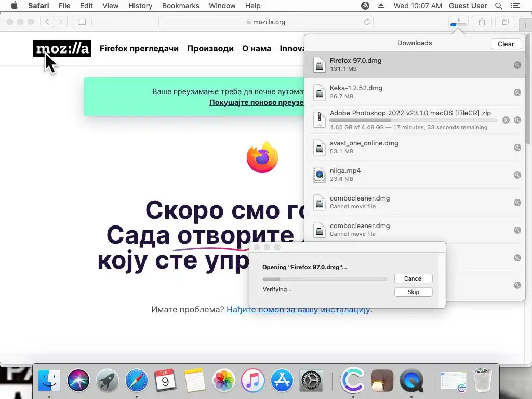Reveal niiga.mp4 in Finder
The width and height of the screenshot is (532, 399).
tap(517, 175)
